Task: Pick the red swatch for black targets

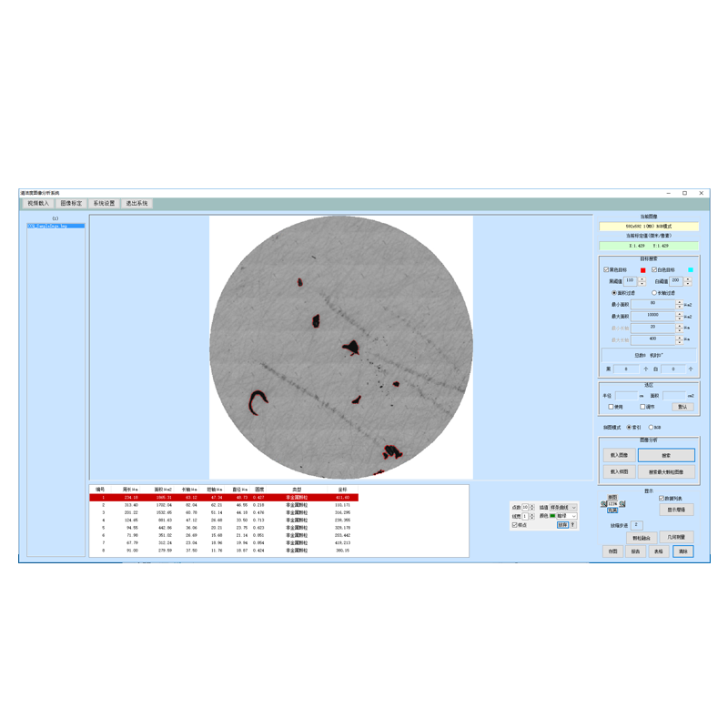Action: (x=643, y=270)
